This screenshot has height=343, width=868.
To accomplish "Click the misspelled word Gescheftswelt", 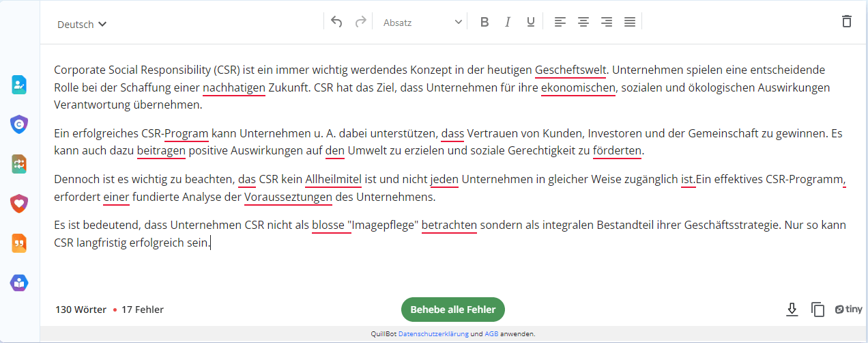I will (x=570, y=70).
